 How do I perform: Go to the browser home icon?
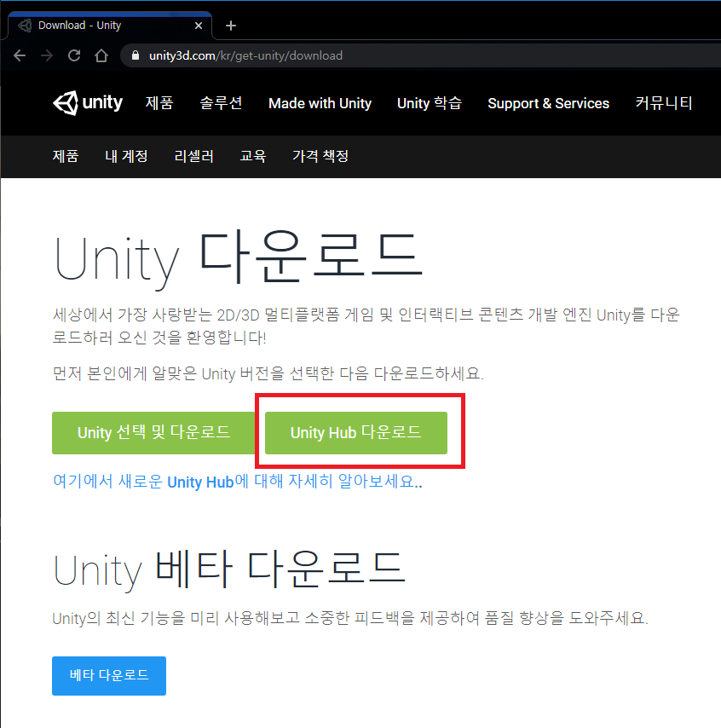101,55
